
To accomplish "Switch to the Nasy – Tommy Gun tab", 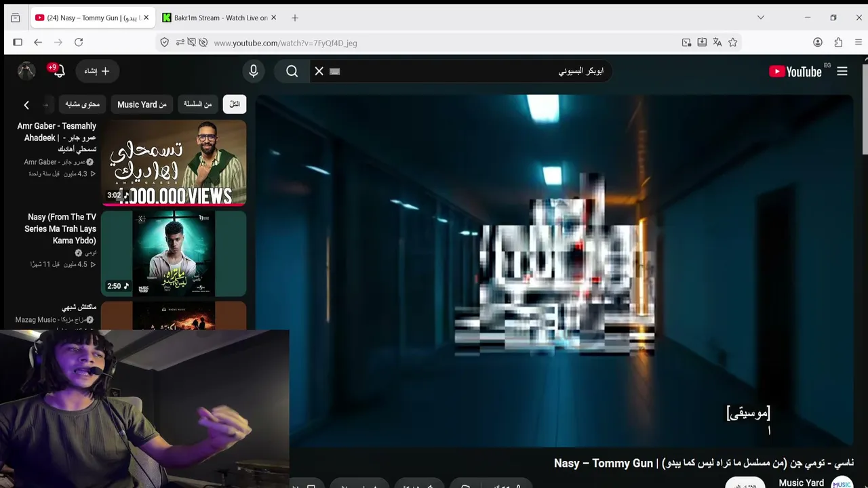I will (92, 18).
